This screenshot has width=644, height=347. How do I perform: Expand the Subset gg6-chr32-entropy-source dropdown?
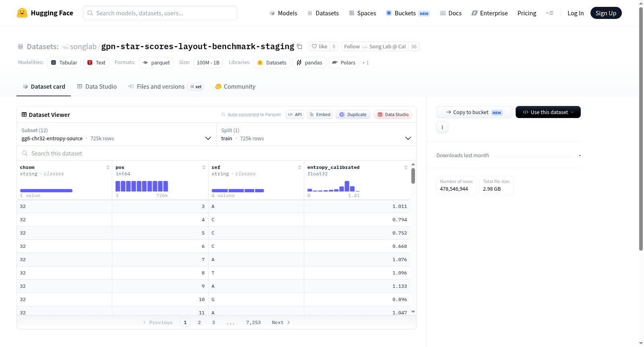point(116,134)
